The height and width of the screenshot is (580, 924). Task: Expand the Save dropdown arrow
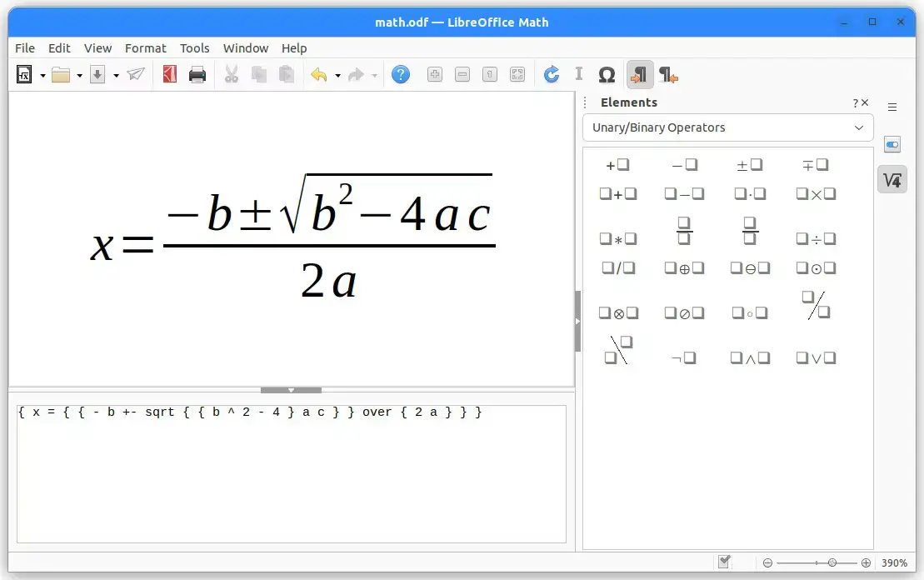coord(116,76)
